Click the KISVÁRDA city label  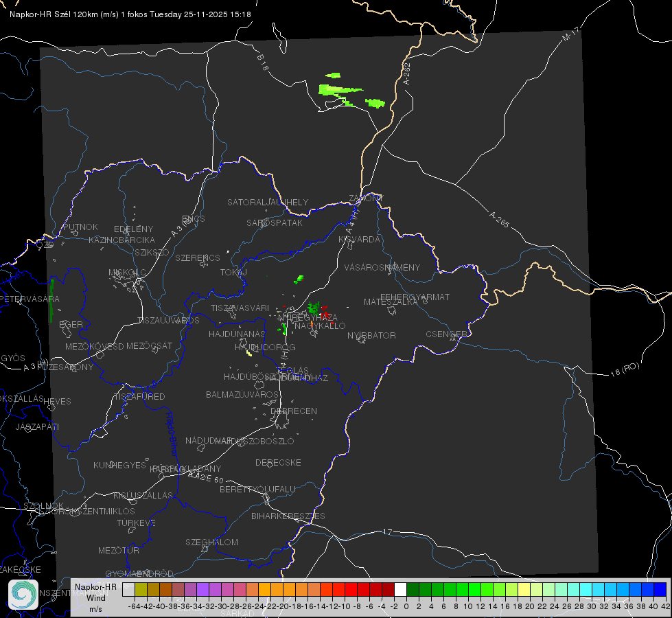click(359, 240)
